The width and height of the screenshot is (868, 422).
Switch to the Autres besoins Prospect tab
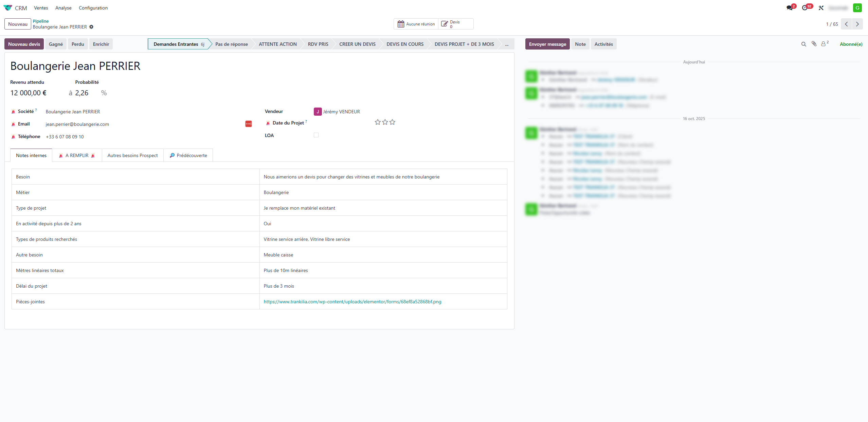click(x=133, y=155)
